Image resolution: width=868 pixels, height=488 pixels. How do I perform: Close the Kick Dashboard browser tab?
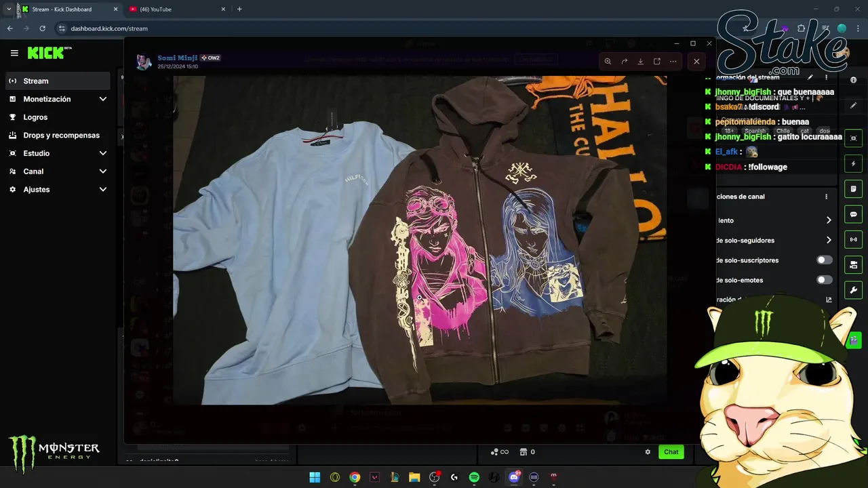[115, 9]
